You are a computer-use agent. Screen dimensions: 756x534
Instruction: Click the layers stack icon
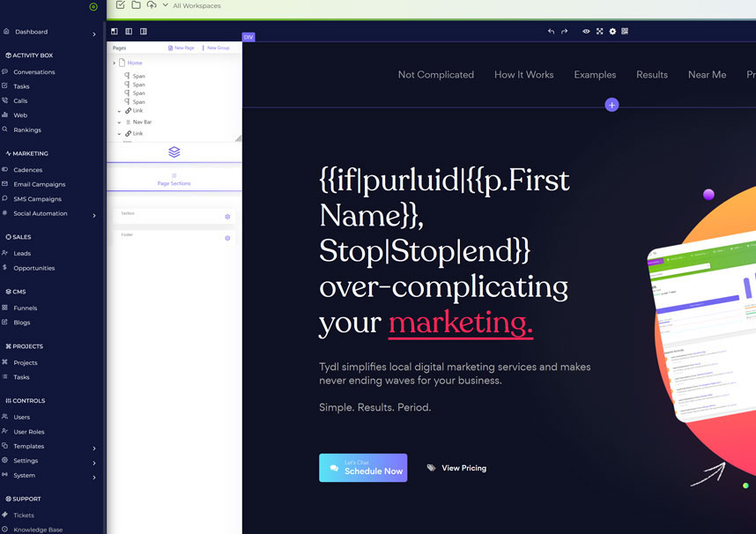(x=174, y=152)
